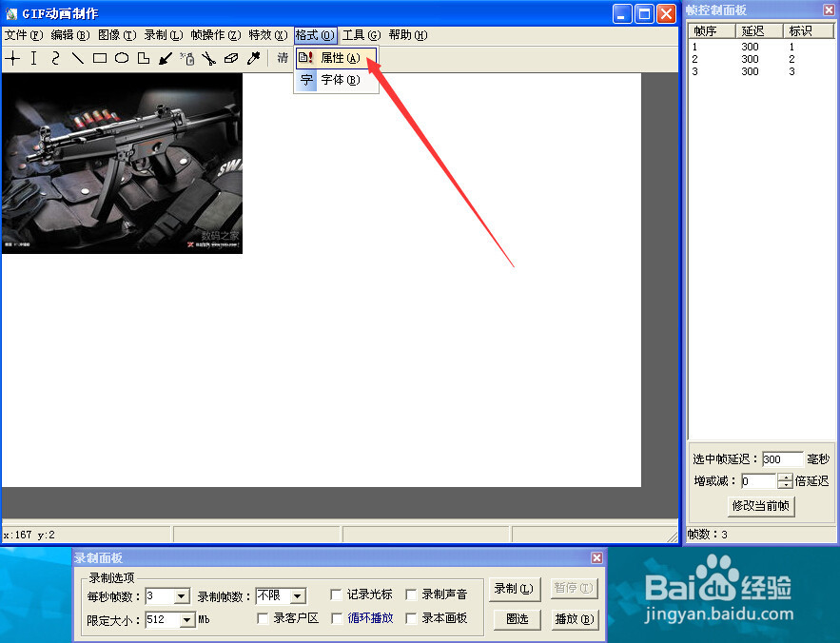Image resolution: width=840 pixels, height=643 pixels.
Task: Click the 暂停(T) pause button
Action: 574,589
